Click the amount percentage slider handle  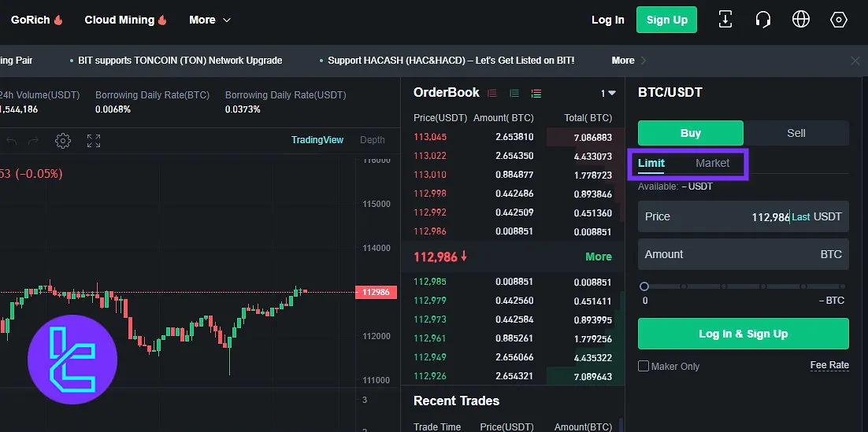tap(644, 286)
